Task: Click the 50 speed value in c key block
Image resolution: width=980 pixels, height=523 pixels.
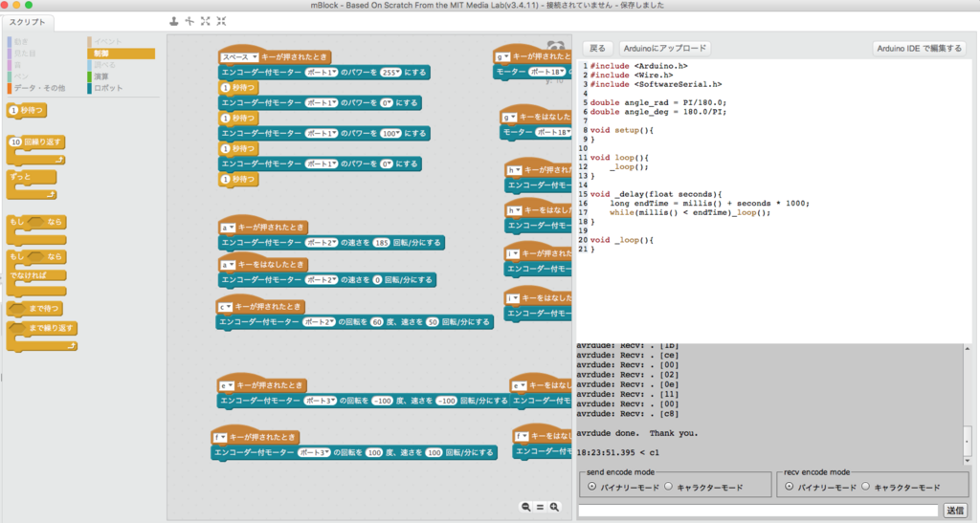Action: click(x=433, y=322)
